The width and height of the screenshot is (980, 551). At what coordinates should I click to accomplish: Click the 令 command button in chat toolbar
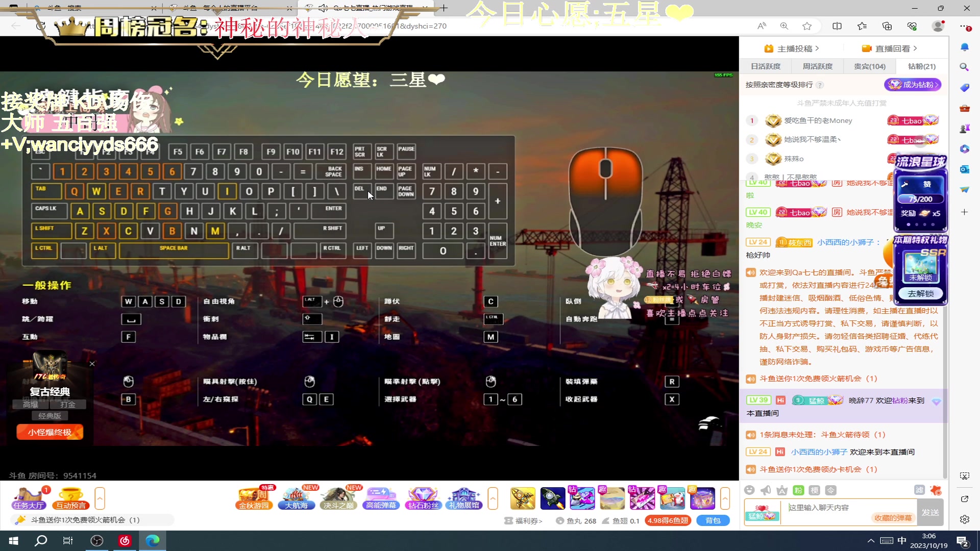831,490
